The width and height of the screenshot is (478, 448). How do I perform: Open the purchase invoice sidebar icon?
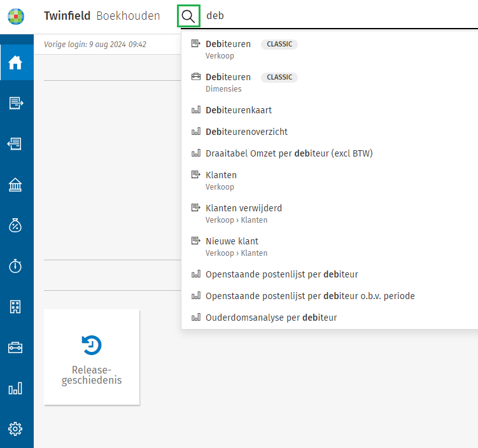pos(16,144)
